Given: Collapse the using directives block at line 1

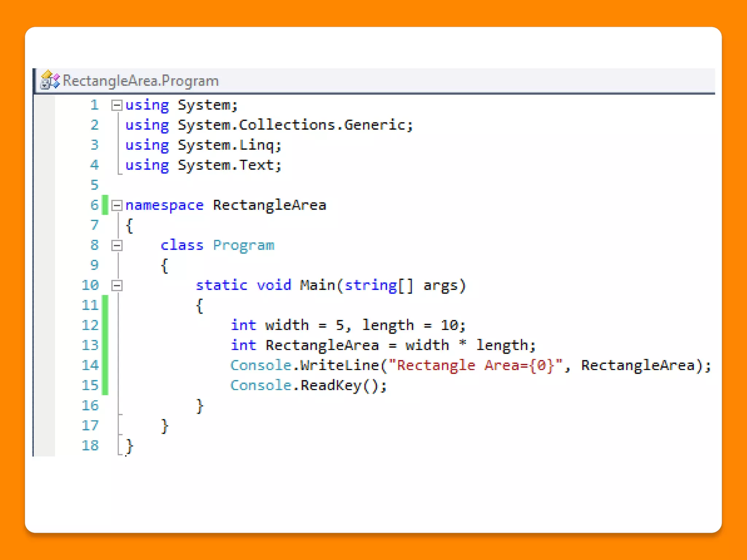Looking at the screenshot, I should click(117, 105).
